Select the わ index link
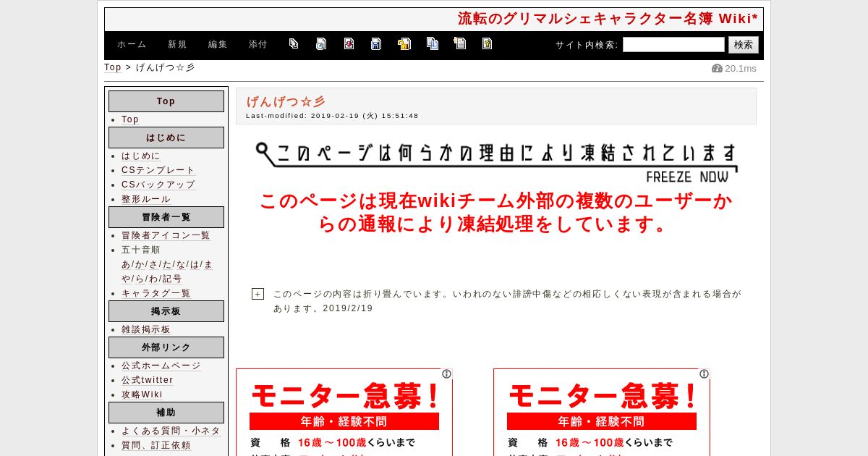 click(x=153, y=279)
